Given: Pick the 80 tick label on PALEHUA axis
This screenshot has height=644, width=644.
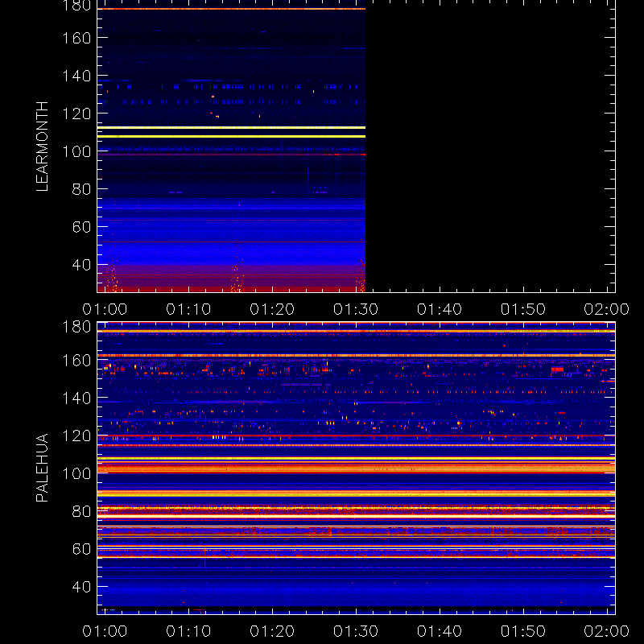Looking at the screenshot, I should point(81,511).
